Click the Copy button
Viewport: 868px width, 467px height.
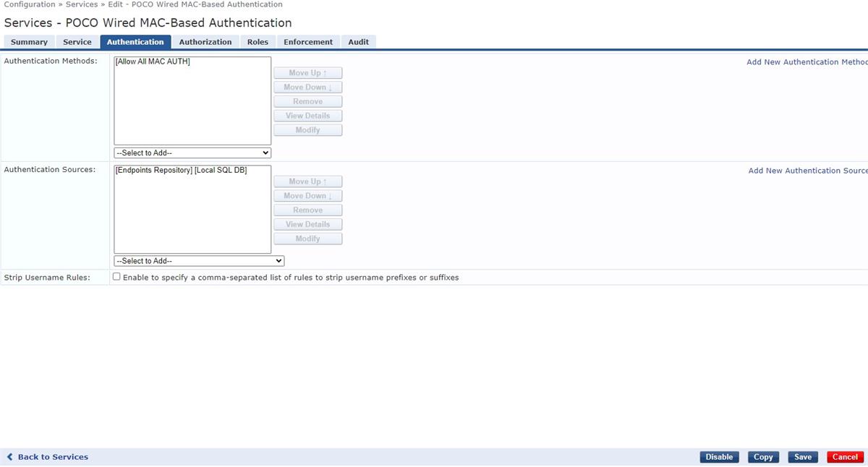tap(763, 457)
